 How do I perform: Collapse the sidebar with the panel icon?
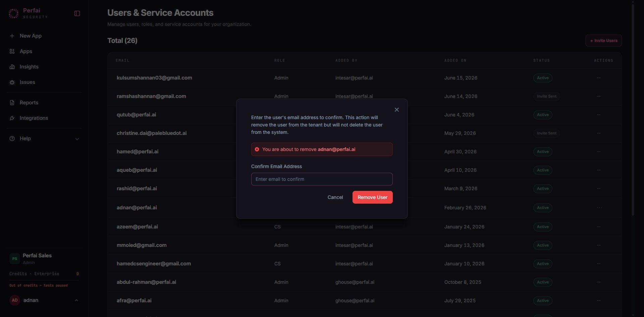point(77,13)
